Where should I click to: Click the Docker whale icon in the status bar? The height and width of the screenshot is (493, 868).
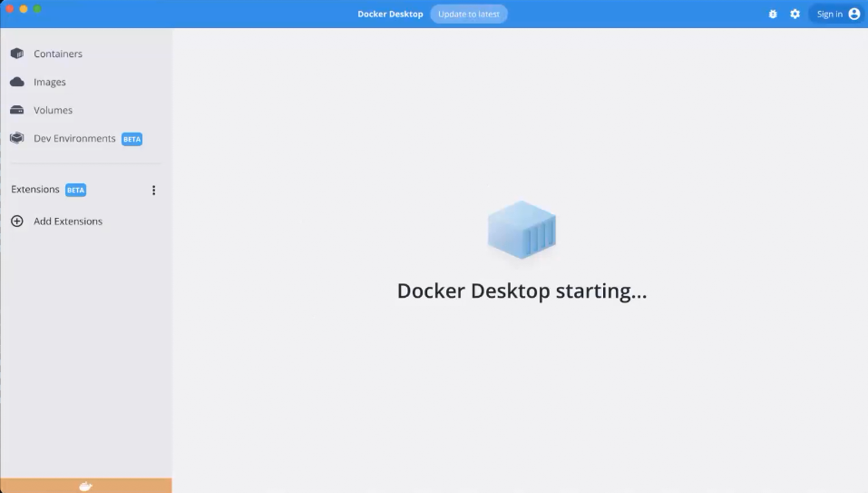(x=85, y=486)
